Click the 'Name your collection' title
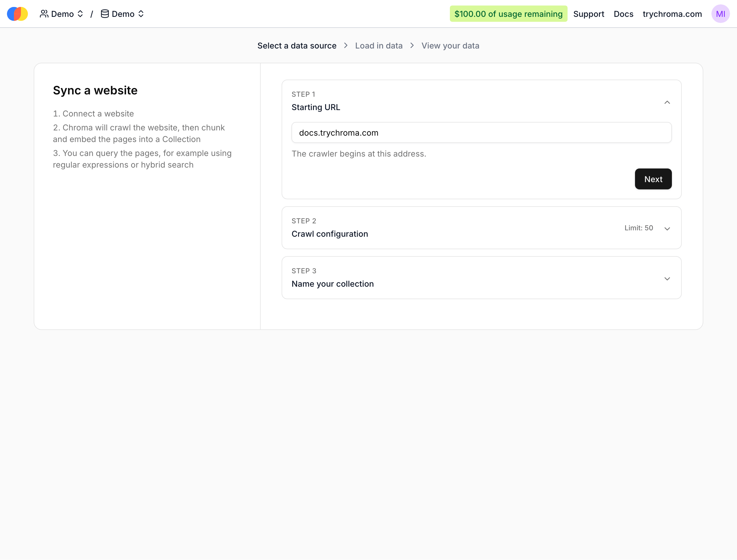The width and height of the screenshot is (737, 560). tap(332, 284)
